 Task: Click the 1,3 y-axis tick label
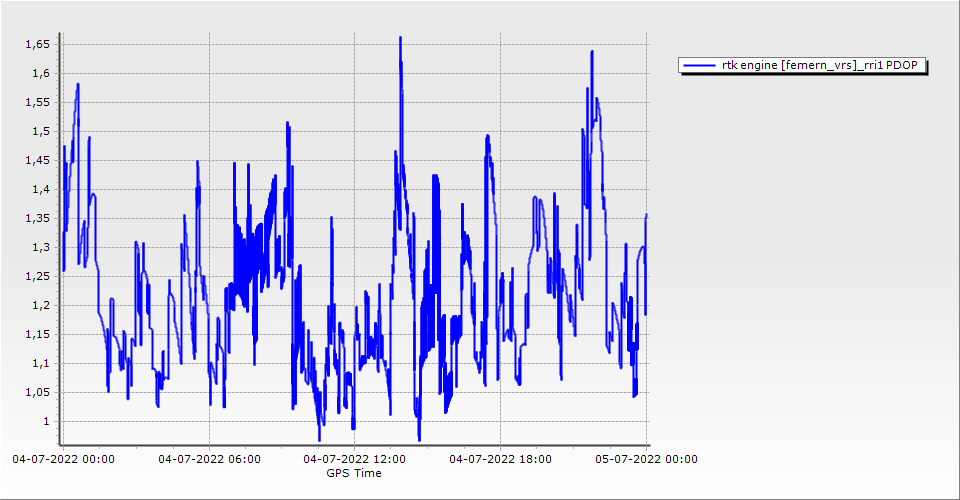pyautogui.click(x=40, y=247)
